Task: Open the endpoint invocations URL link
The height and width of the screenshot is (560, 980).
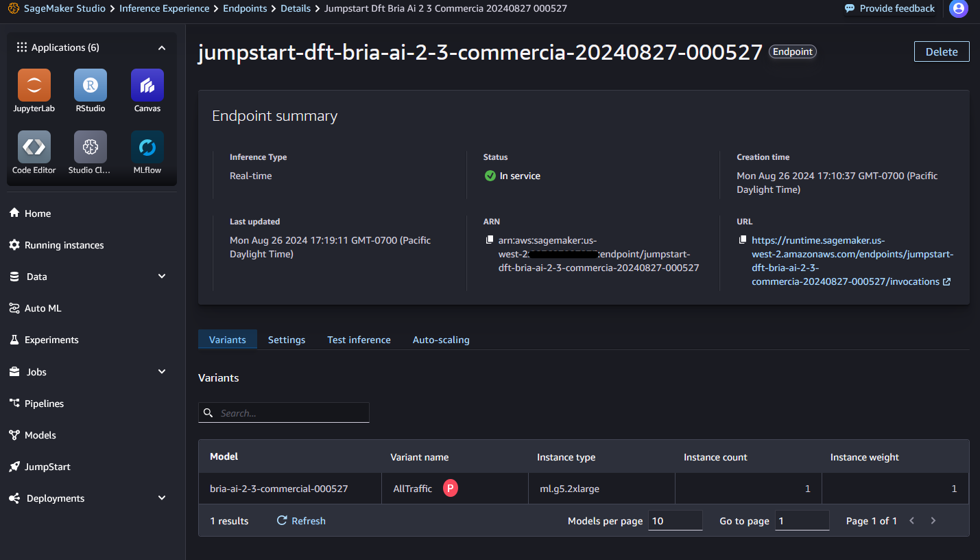Action: tap(852, 261)
